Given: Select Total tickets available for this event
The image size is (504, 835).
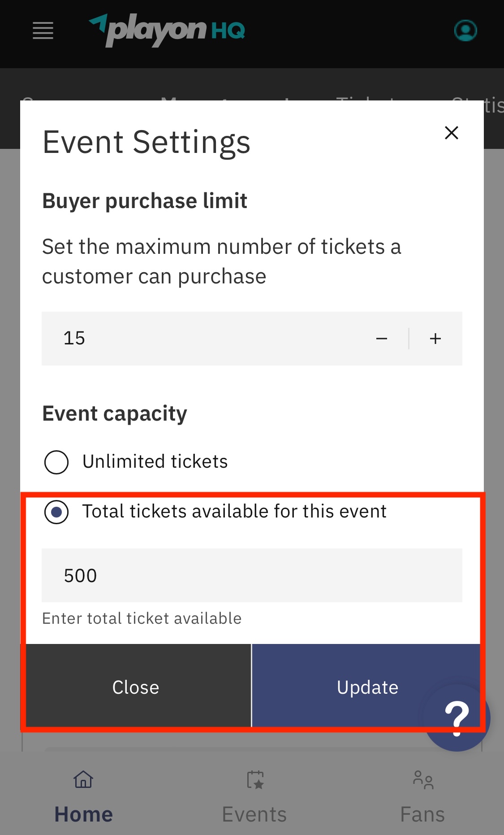Looking at the screenshot, I should coord(56,512).
